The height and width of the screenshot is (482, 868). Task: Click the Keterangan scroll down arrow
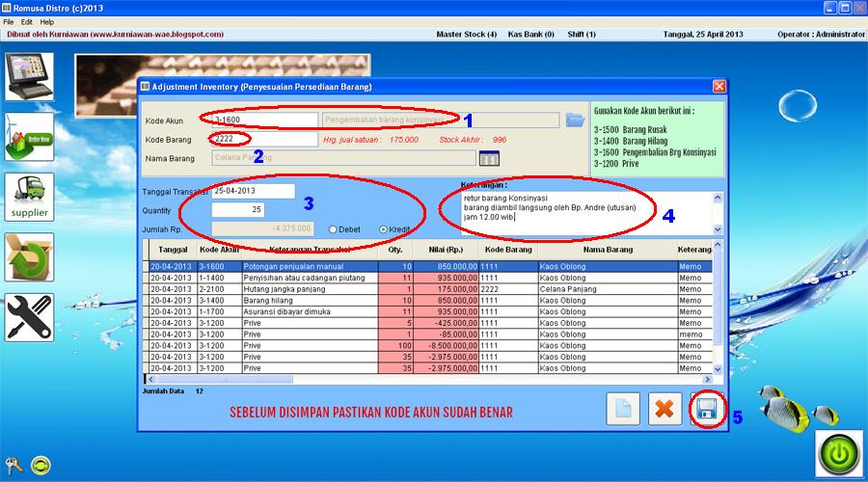click(718, 229)
